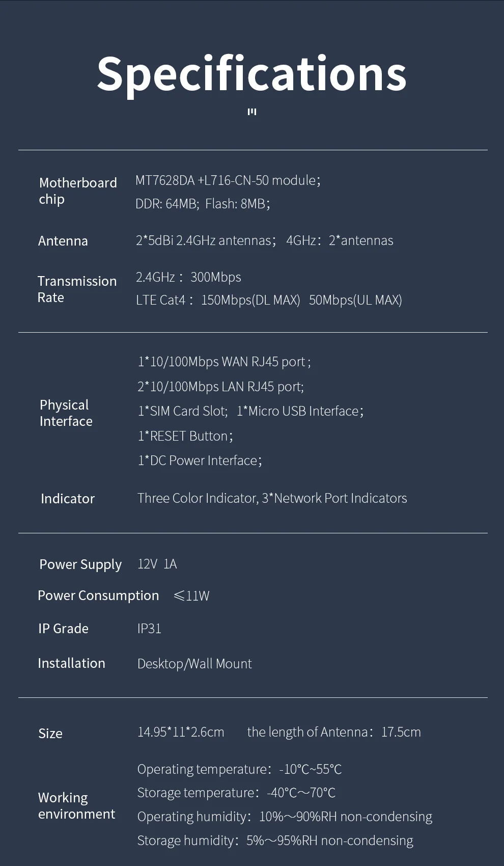Click the small decorative mark under Specifications
Image resolution: width=504 pixels, height=866 pixels.
[x=252, y=112]
